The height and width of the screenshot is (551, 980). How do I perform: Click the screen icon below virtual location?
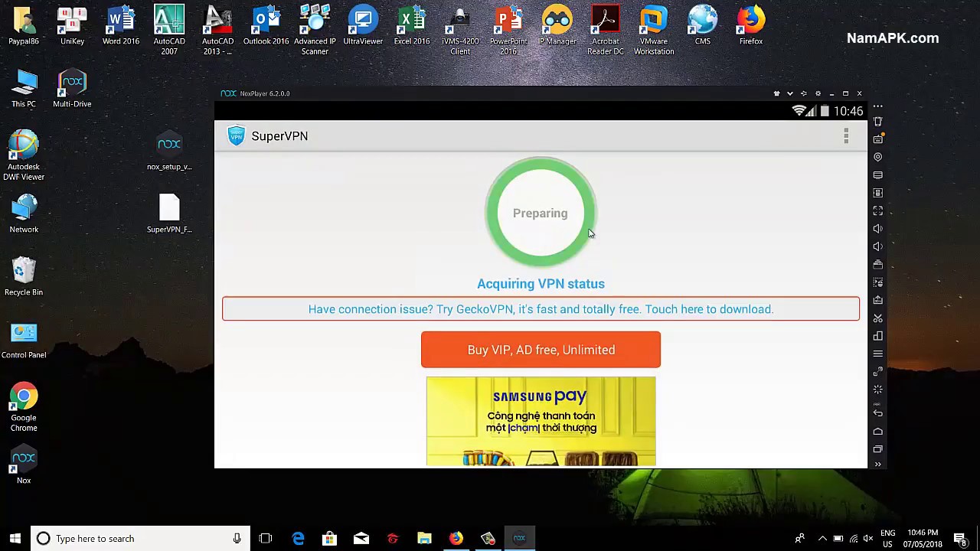point(878,175)
